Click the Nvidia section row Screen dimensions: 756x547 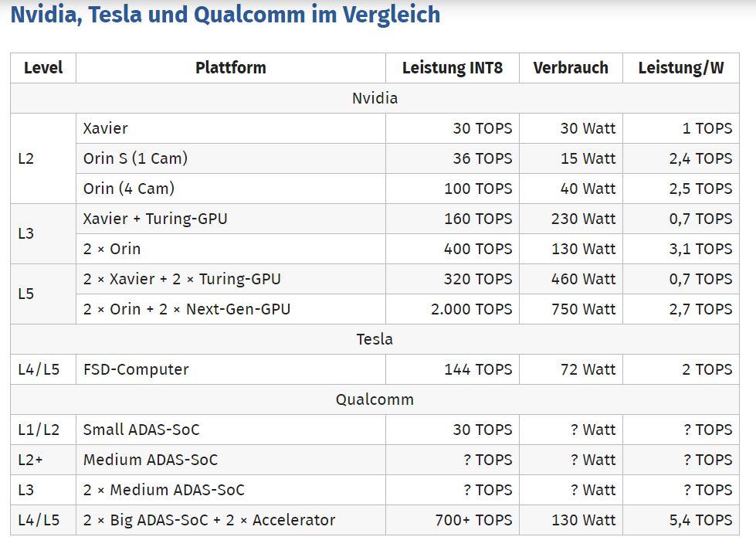[x=375, y=98]
